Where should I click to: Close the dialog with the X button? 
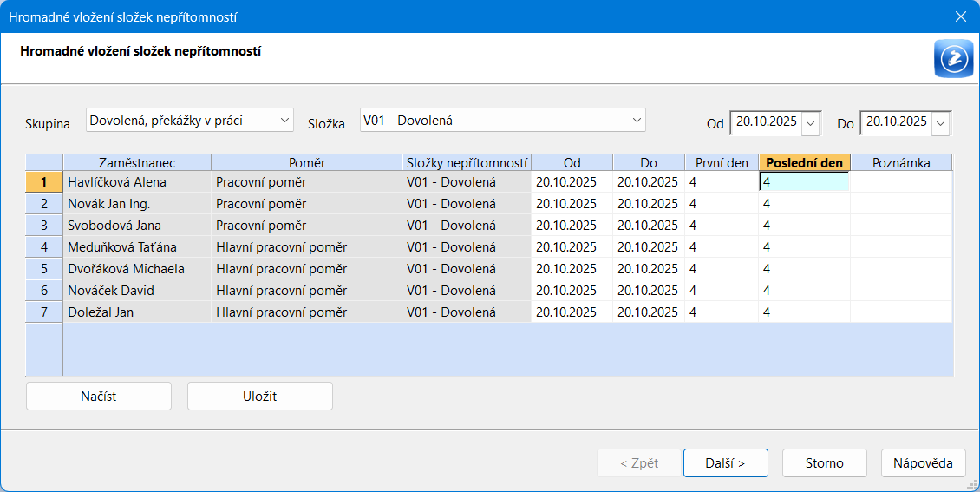pyautogui.click(x=960, y=16)
